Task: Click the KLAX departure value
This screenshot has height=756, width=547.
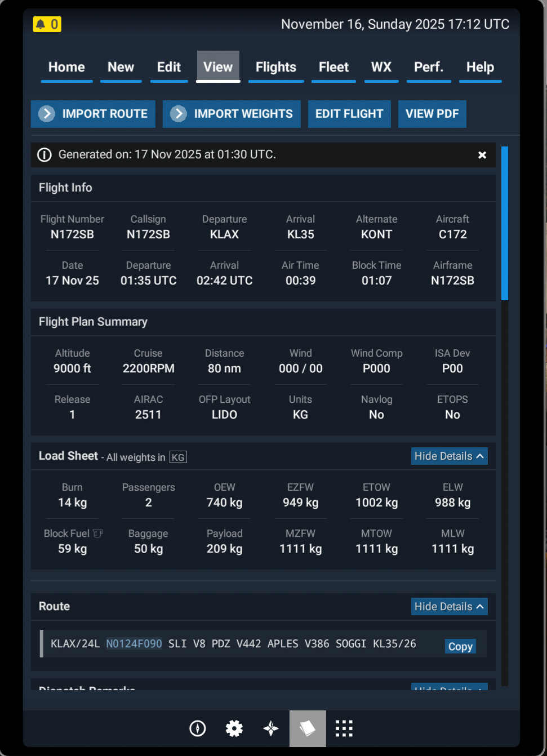Action: [224, 234]
